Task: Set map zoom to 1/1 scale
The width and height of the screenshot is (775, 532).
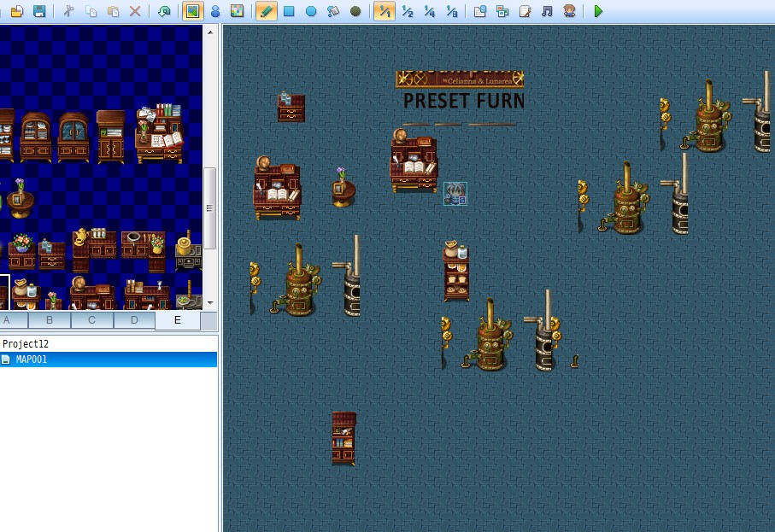Action: (385, 11)
